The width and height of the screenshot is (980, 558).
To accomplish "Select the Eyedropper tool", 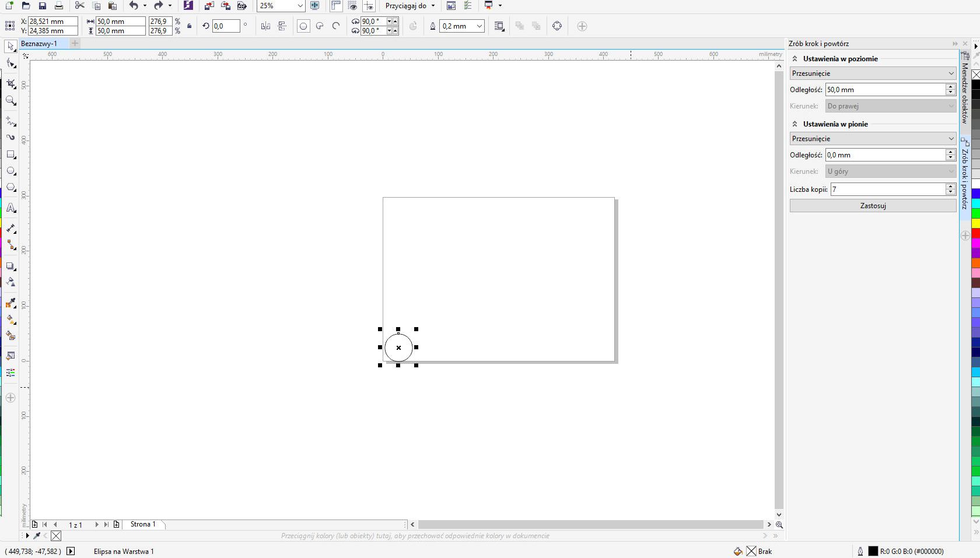I will click(x=10, y=303).
